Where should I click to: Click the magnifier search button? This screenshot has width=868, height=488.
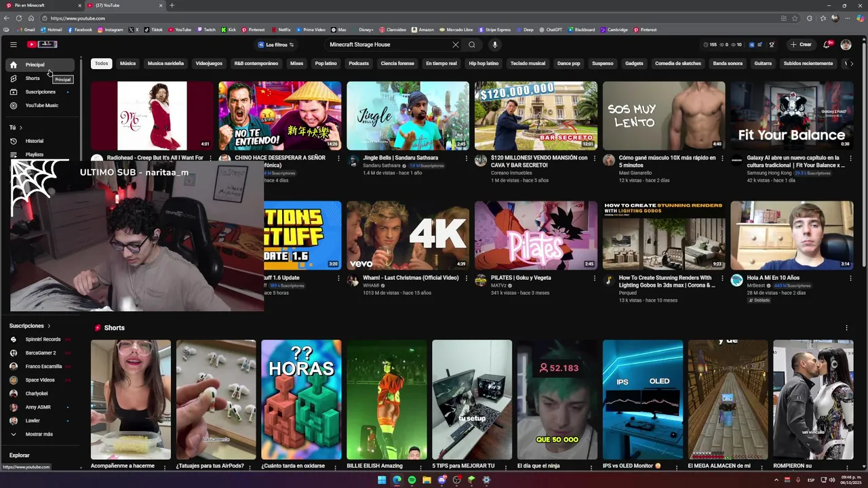(472, 45)
